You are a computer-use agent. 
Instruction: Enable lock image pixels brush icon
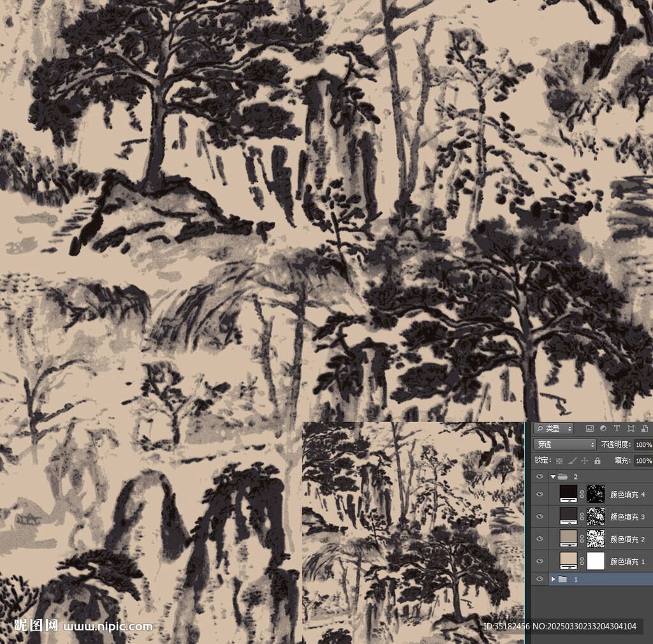point(571,460)
